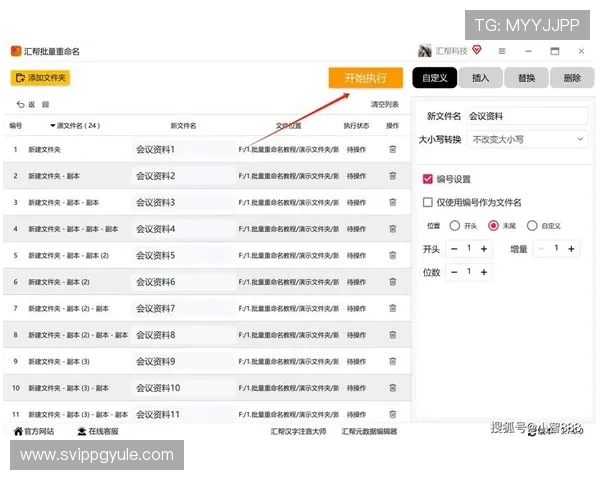
Task: Increase the 位数 digits with plus
Action: click(484, 272)
